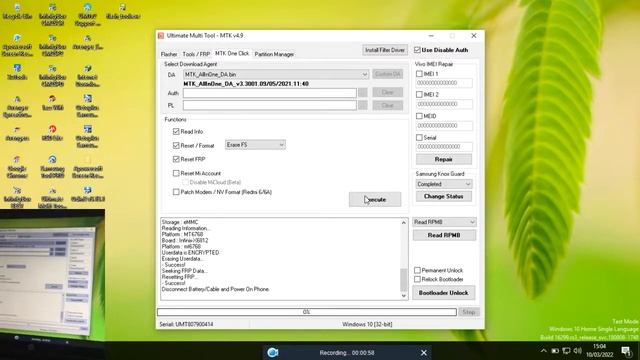Open the Samsung Knox Guard Completed dropdown

(x=444, y=184)
